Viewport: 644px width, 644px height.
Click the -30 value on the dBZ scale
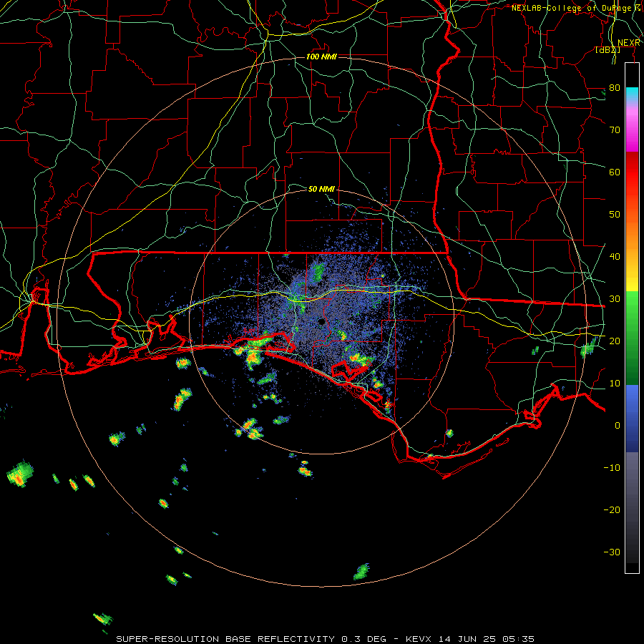point(612,552)
